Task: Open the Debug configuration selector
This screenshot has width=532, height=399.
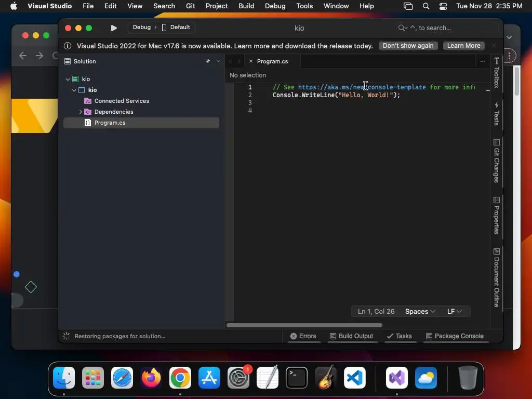Action: (142, 27)
